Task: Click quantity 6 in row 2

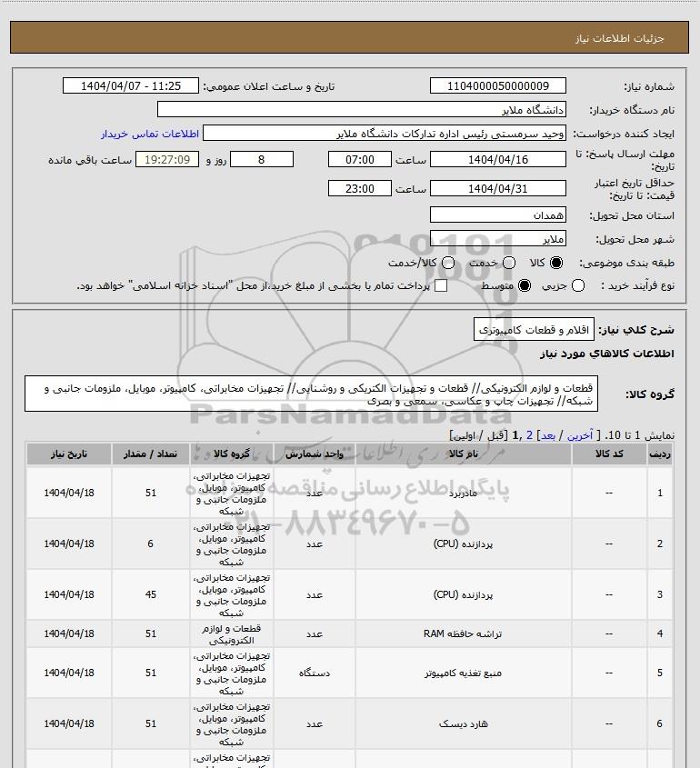Action: [x=150, y=544]
